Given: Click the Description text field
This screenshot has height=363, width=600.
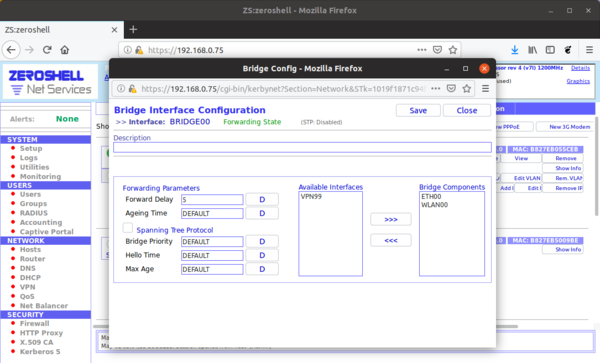Looking at the screenshot, I should 302,148.
